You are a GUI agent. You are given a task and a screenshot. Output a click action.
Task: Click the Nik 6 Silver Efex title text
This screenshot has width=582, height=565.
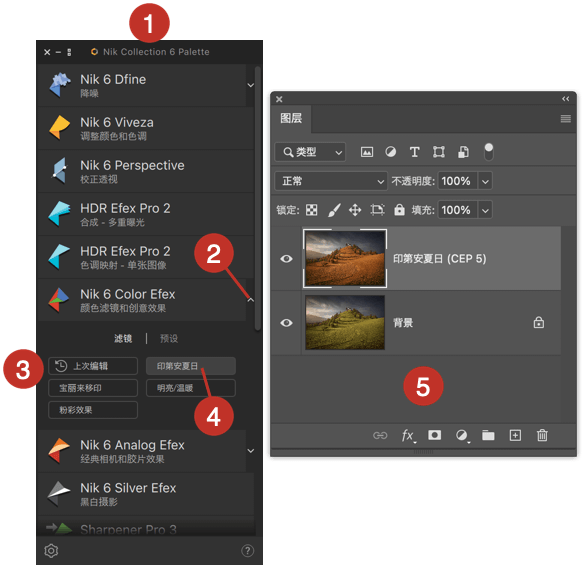128,488
